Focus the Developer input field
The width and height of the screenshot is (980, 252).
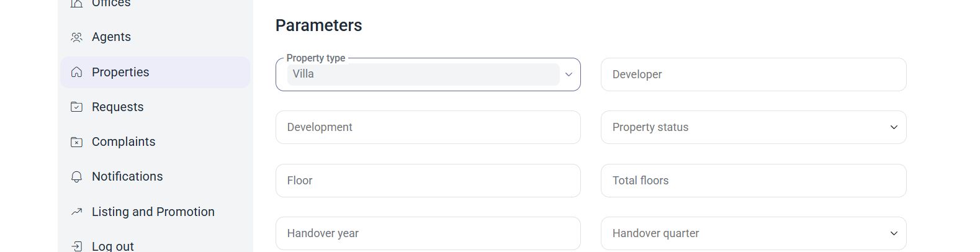pyautogui.click(x=753, y=74)
